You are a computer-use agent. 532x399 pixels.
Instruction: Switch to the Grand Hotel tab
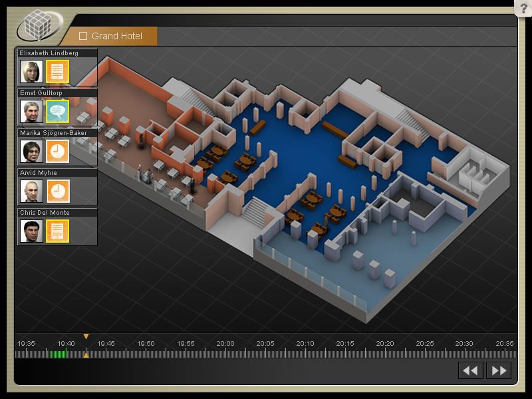[x=116, y=36]
